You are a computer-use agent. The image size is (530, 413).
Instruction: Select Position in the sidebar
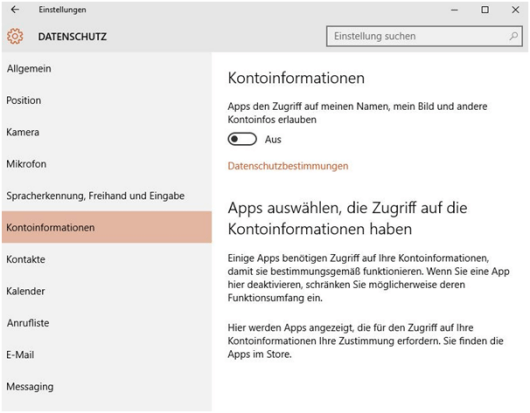pyautogui.click(x=107, y=100)
